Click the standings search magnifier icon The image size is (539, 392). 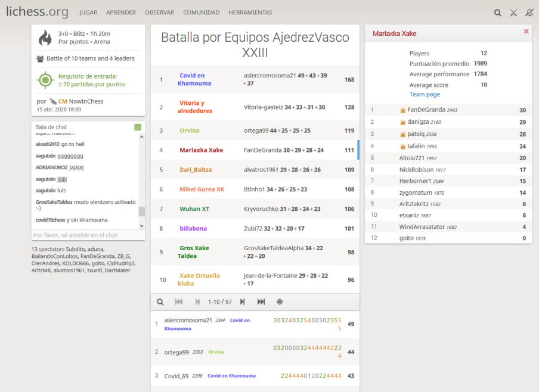(x=160, y=302)
